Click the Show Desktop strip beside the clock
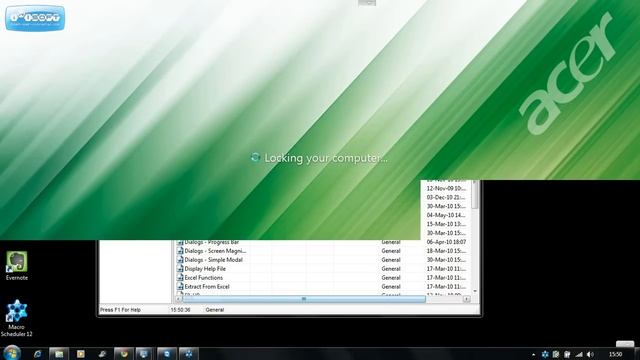The height and width of the screenshot is (360, 640). pyautogui.click(x=637, y=354)
